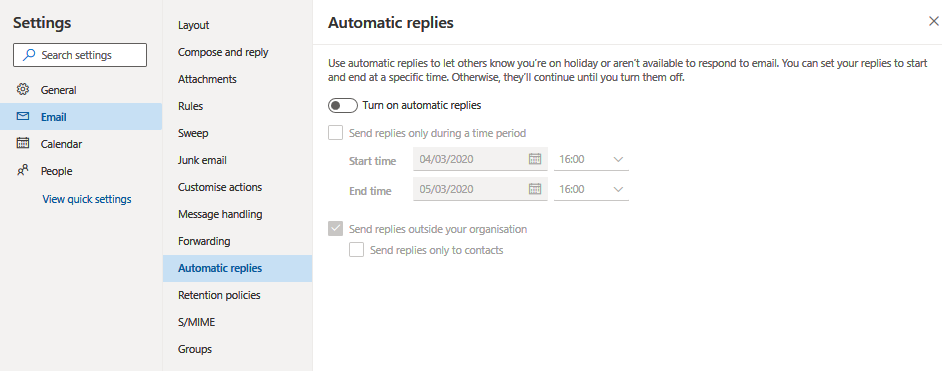This screenshot has width=942, height=371.
Task: Click the People icon in sidebar
Action: point(23,170)
